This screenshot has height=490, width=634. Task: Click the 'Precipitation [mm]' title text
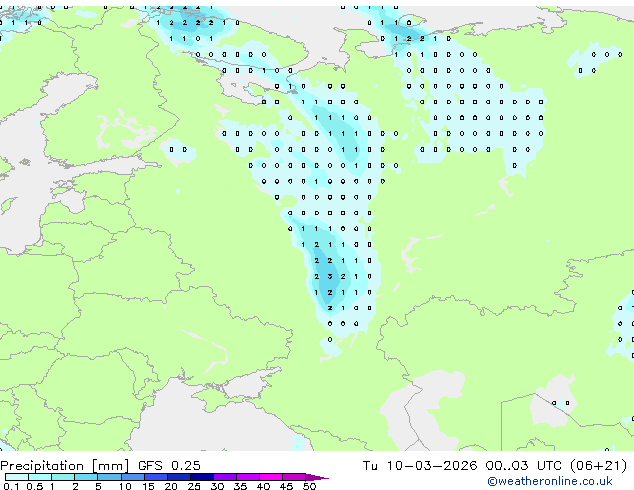tap(65, 466)
